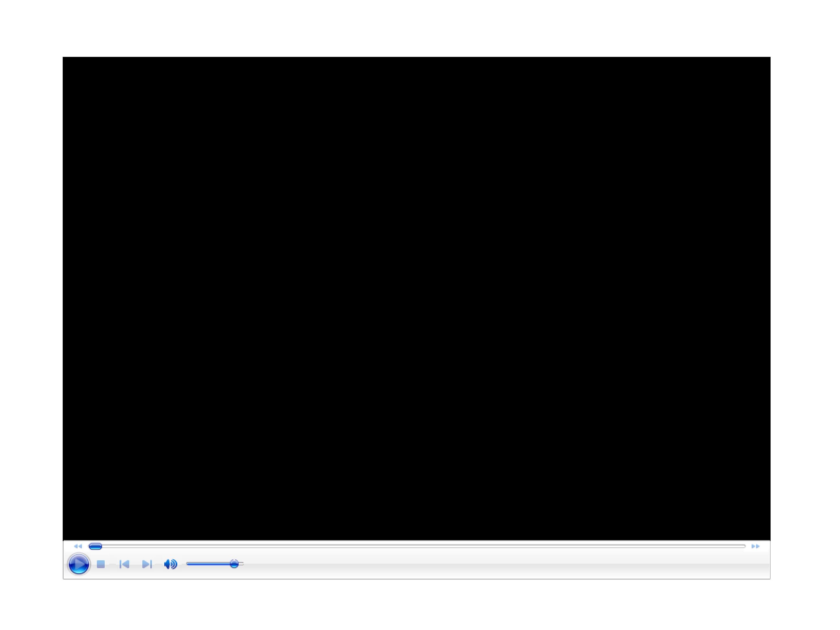The width and height of the screenshot is (840, 630).
Task: Click the seek bar position handle
Action: coord(95,546)
